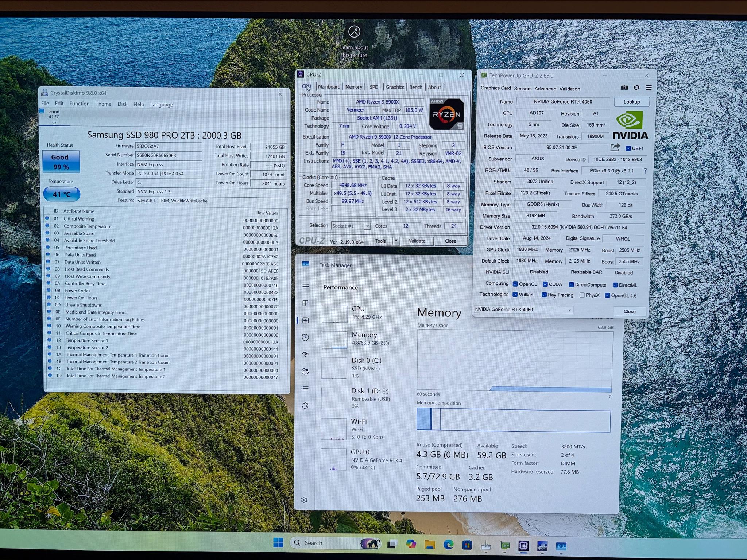Select Disk 0 (C:) in performance list

point(363,367)
